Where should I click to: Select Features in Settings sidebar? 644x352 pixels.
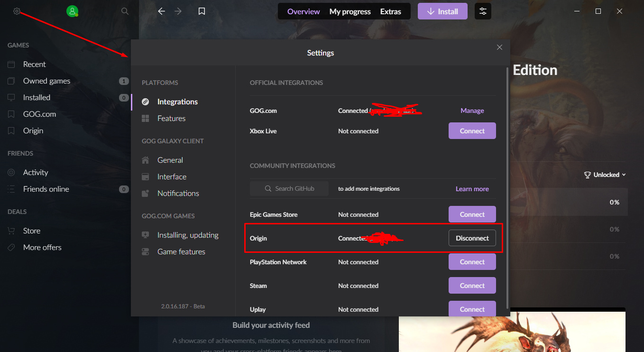pyautogui.click(x=171, y=119)
